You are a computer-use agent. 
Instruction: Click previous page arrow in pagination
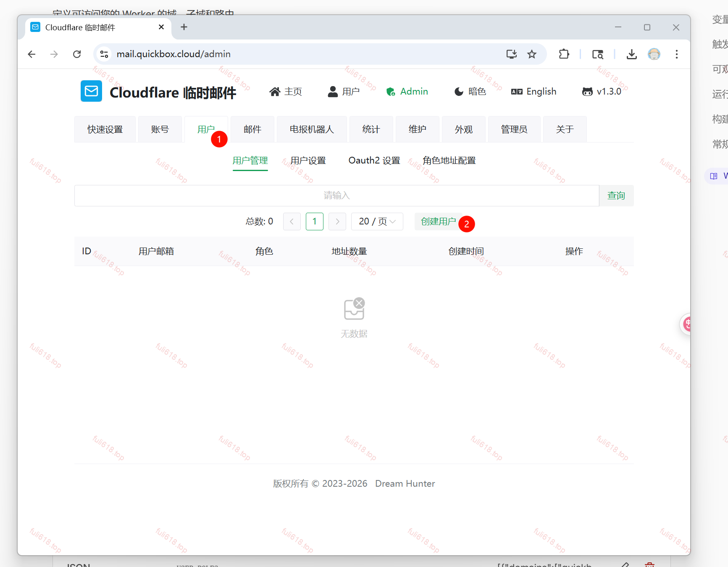[x=292, y=222]
